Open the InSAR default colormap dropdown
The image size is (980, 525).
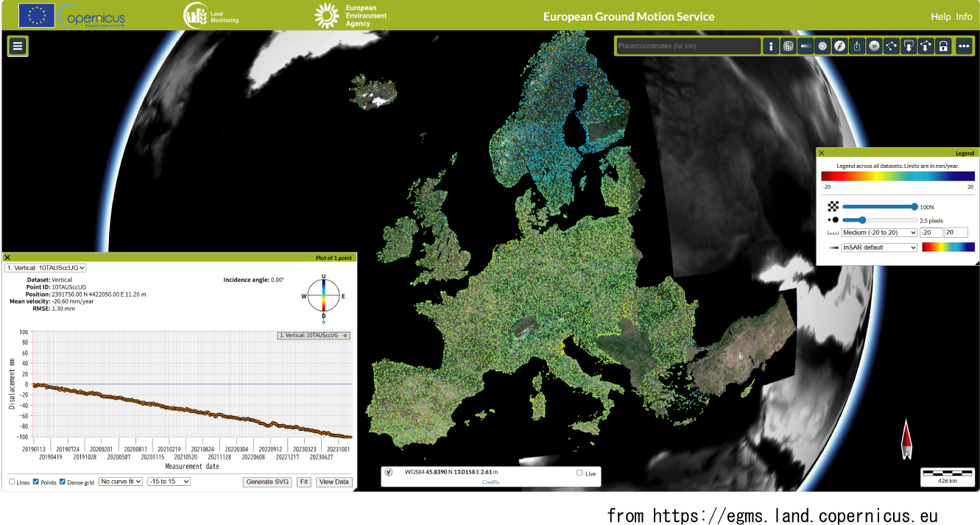(x=879, y=247)
